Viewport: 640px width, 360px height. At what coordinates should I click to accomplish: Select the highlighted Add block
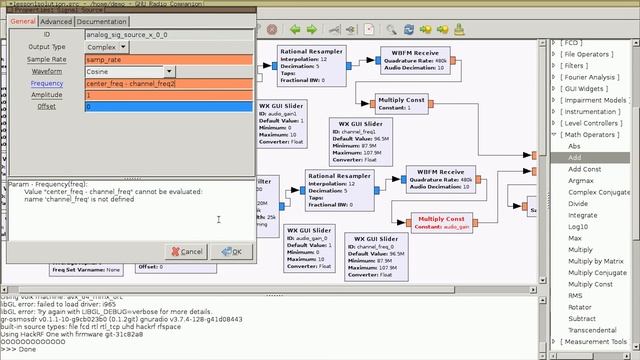click(x=590, y=158)
